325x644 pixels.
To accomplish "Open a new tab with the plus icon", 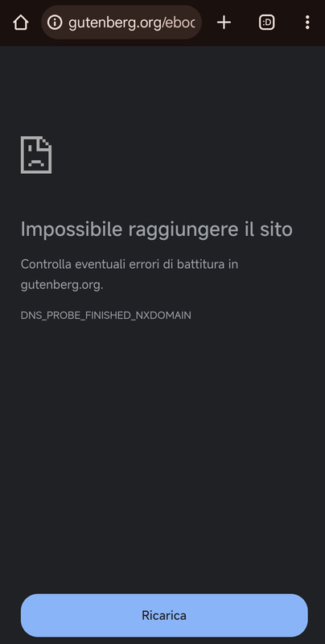I will [x=224, y=23].
